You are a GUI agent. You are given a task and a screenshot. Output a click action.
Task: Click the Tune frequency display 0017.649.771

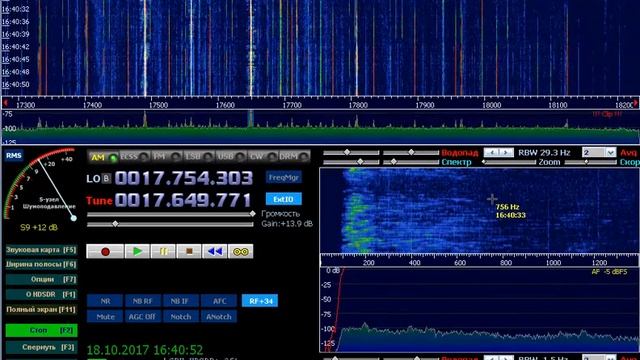pos(183,200)
